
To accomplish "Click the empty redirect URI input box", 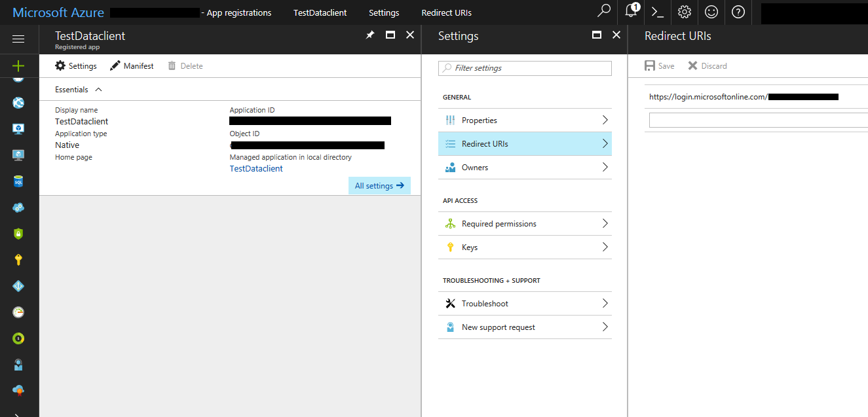I will [x=759, y=120].
